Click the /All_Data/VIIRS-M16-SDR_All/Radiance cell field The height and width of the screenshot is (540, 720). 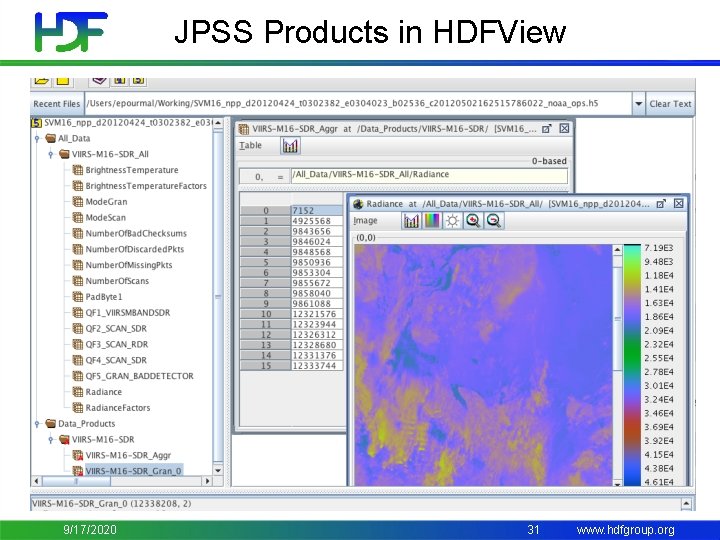[x=429, y=175]
